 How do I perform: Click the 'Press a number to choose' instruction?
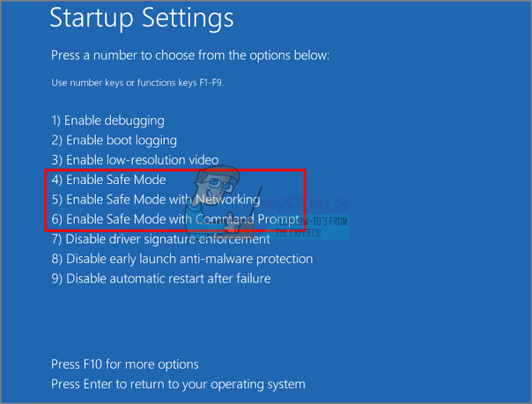point(190,55)
